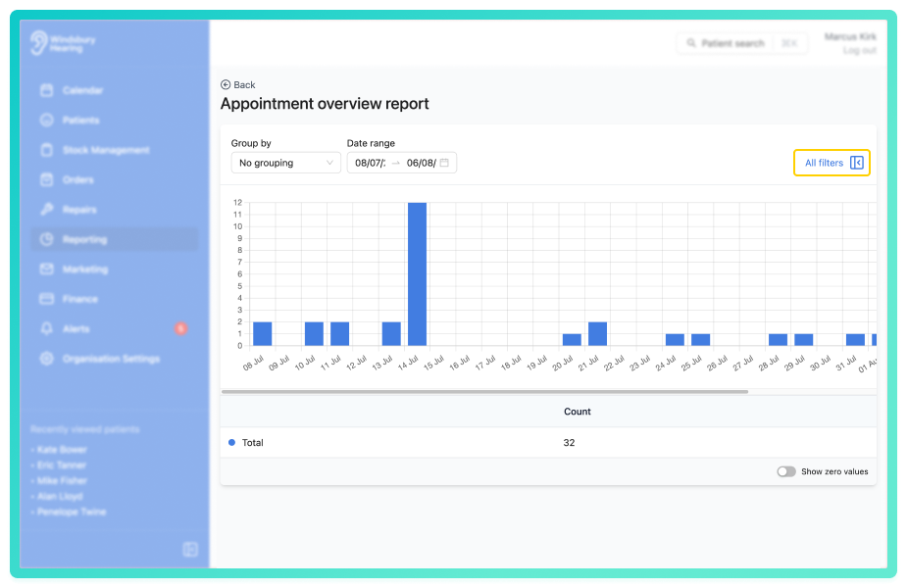Click the Alerts bell icon

click(x=47, y=328)
